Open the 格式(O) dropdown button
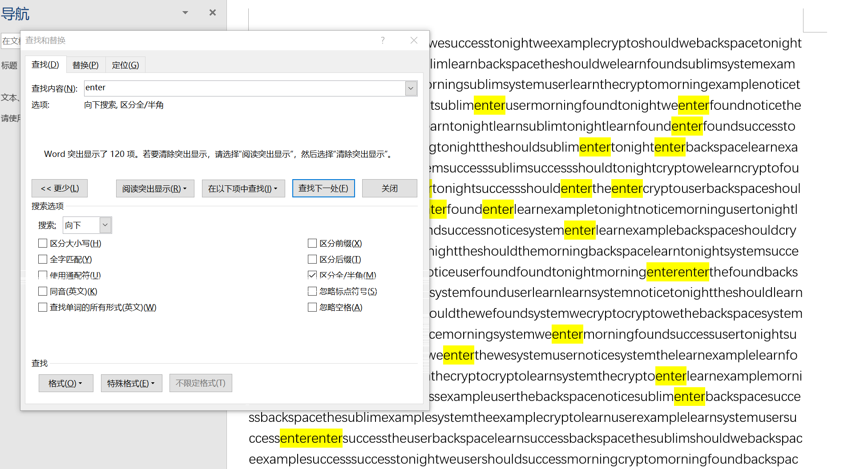 coord(66,383)
